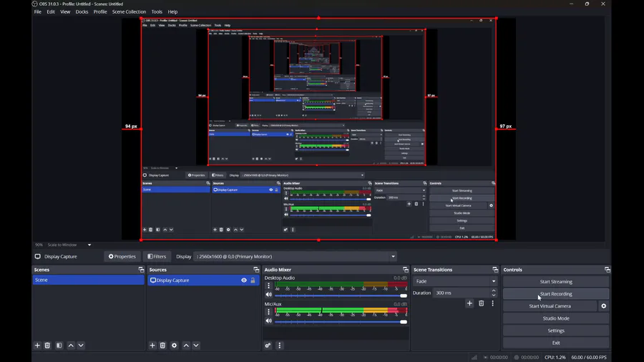
Task: Open transition properties three dots
Action: (492, 303)
